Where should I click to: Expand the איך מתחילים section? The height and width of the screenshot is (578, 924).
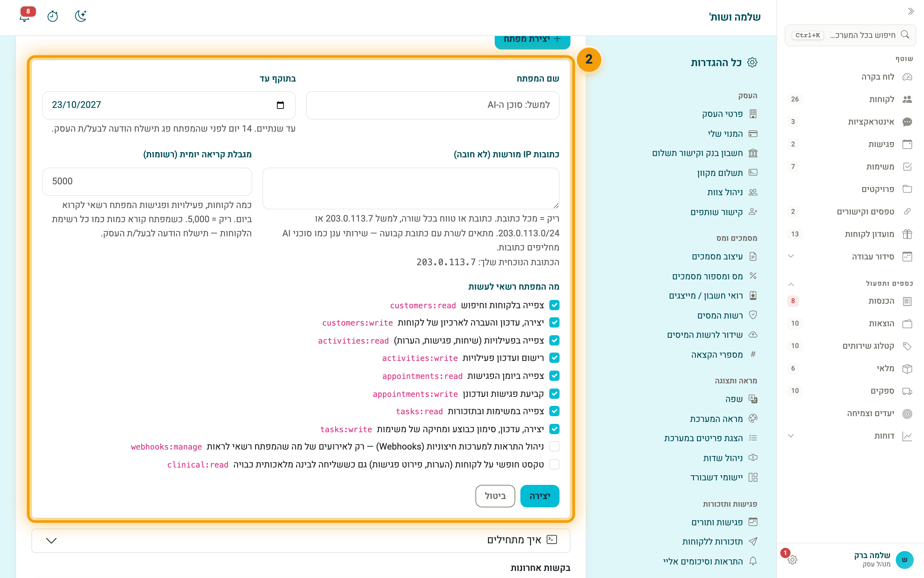[x=301, y=540]
